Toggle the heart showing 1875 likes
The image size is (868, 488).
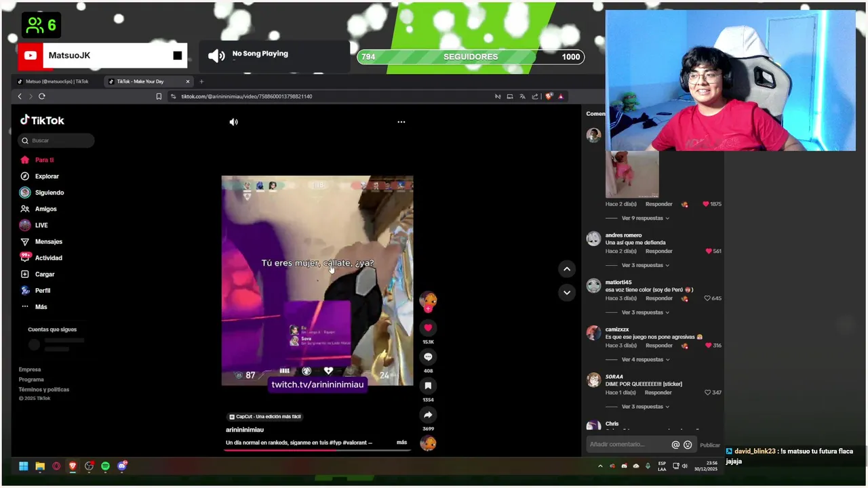coord(706,204)
